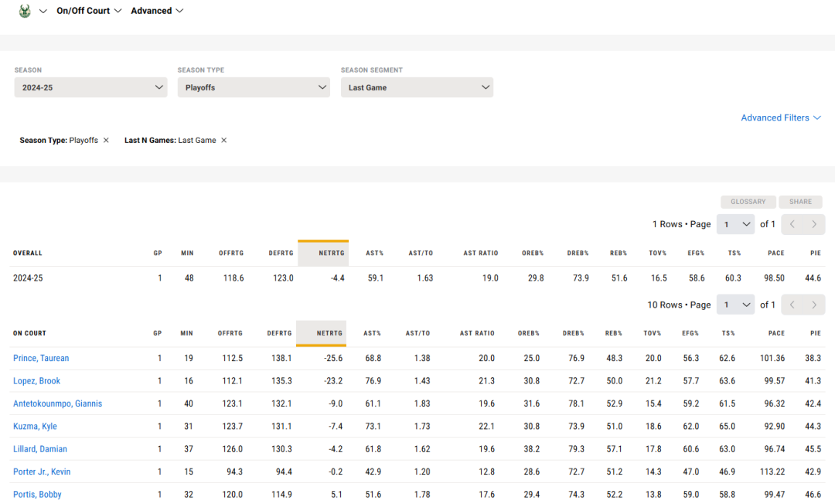835x504 pixels.
Task: Go to previous page of On Court table
Action: (792, 305)
